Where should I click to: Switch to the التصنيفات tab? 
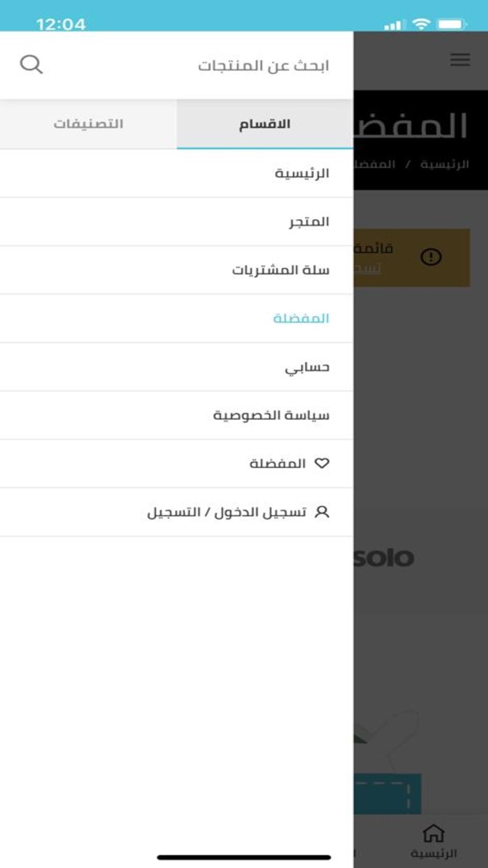coord(88,124)
